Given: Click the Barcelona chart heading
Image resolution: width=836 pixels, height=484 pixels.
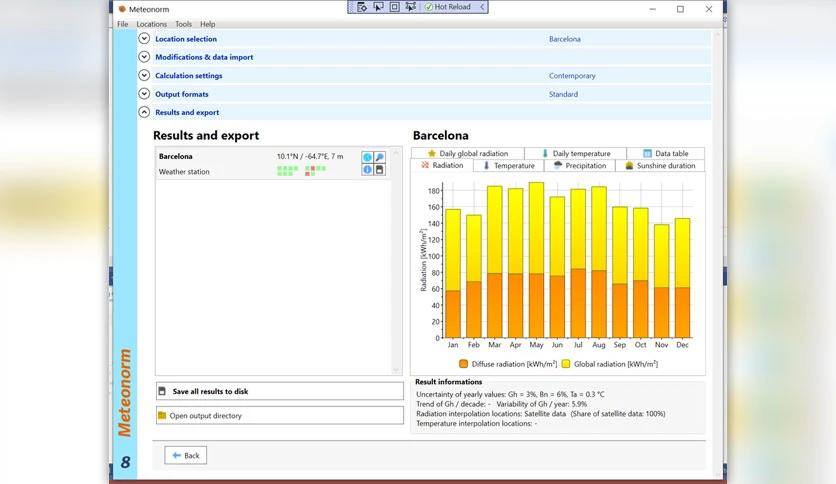Looking at the screenshot, I should click(440, 135).
